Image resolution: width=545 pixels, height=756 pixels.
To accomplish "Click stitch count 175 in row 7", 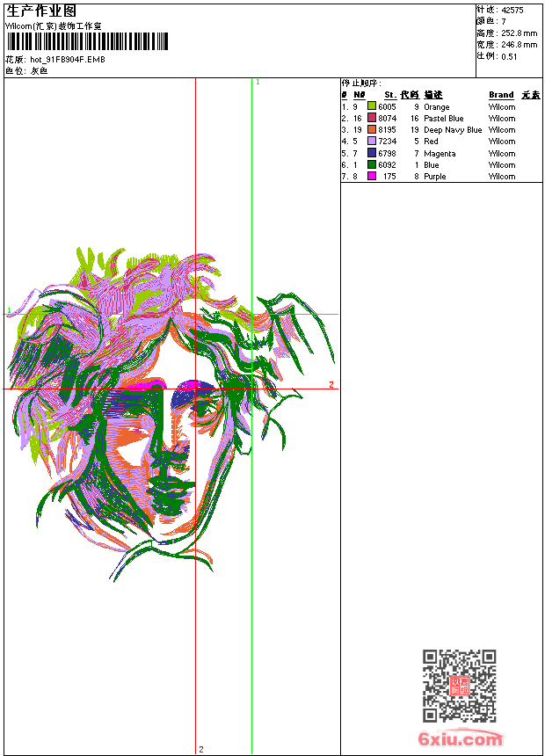I will tap(389, 177).
